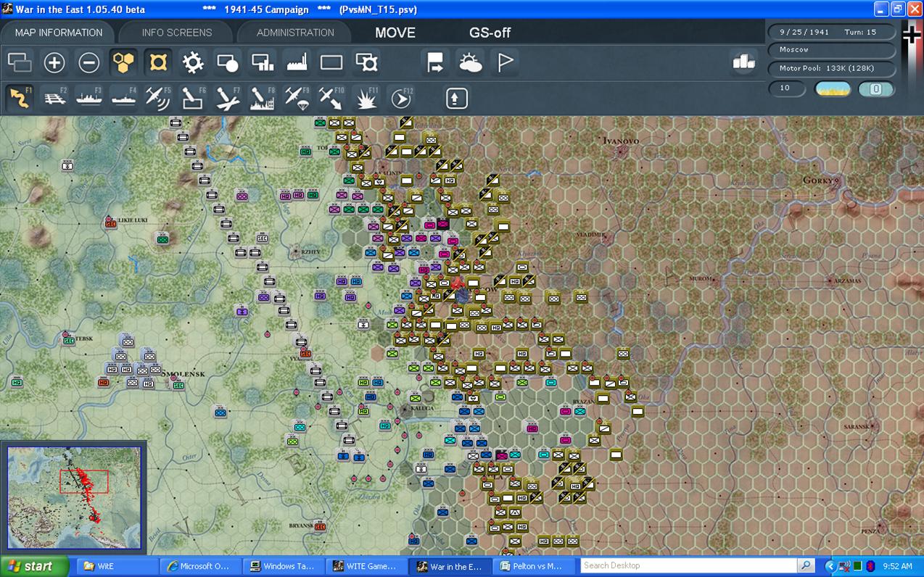Screen dimensions: 924x577
Task: Click the clear weather ground condition indicator
Action: [x=833, y=89]
